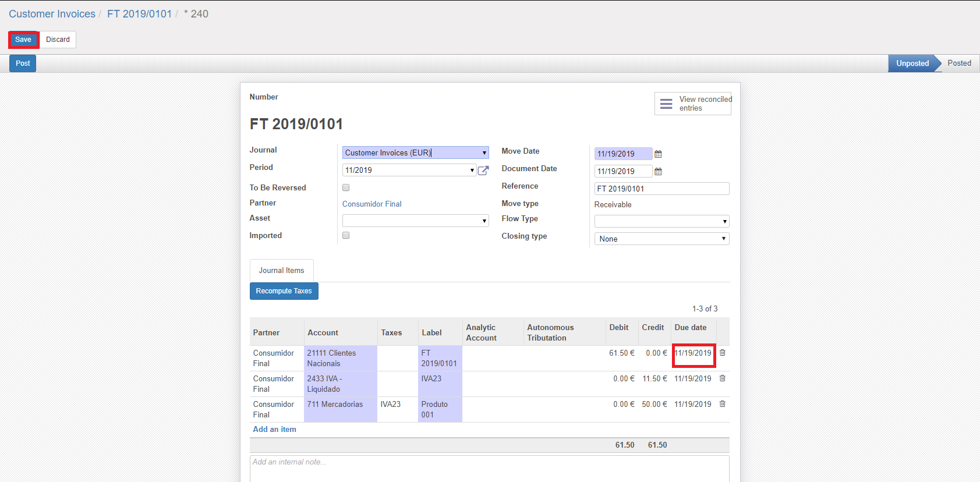Open the Document Date calendar picker
Viewport: 980px width, 482px height.
click(x=658, y=172)
